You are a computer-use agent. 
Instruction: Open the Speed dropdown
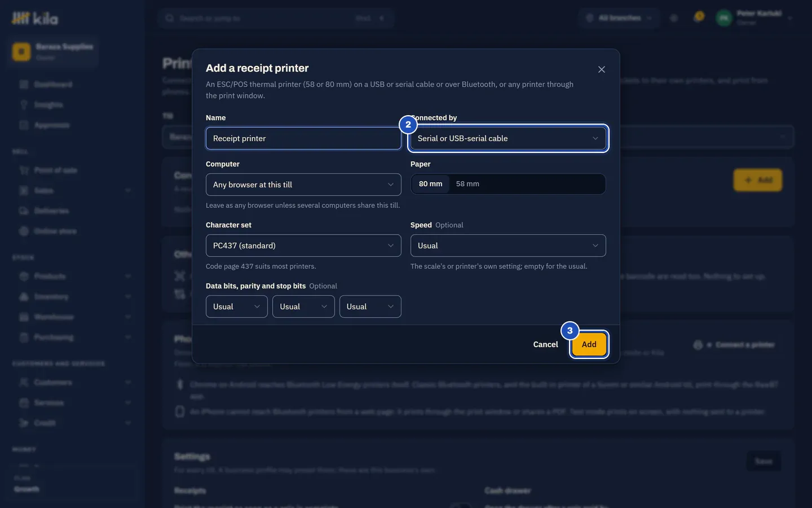[x=508, y=246]
